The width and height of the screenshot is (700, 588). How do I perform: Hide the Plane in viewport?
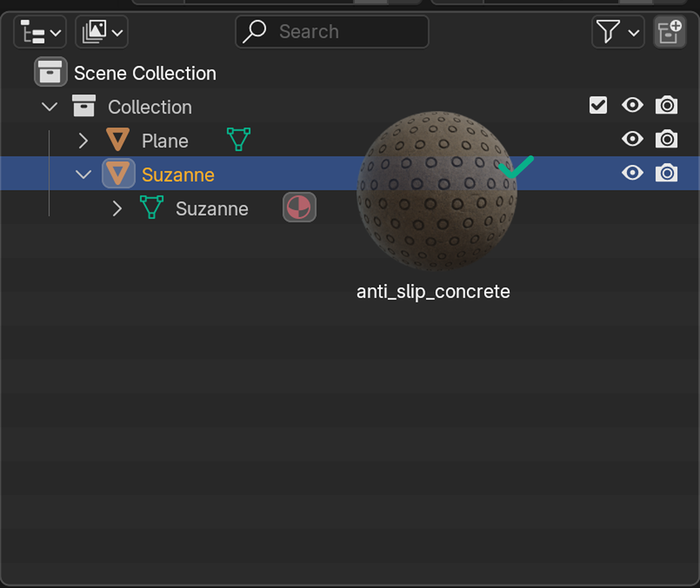(x=632, y=139)
